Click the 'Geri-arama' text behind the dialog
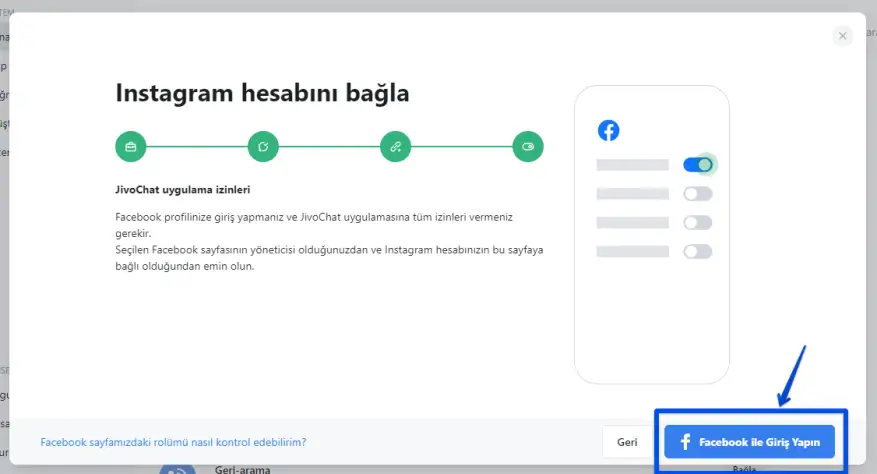This screenshot has height=474, width=877. 242,470
